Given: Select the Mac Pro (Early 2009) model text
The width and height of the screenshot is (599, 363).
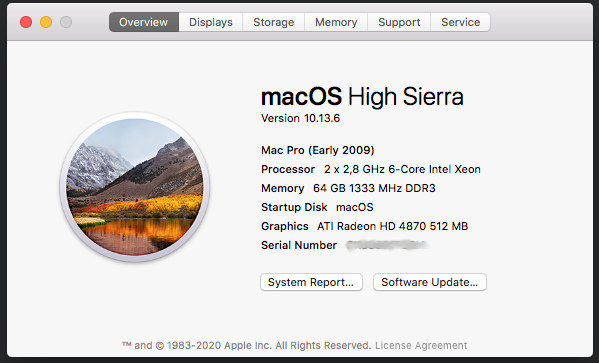Looking at the screenshot, I should (x=317, y=150).
